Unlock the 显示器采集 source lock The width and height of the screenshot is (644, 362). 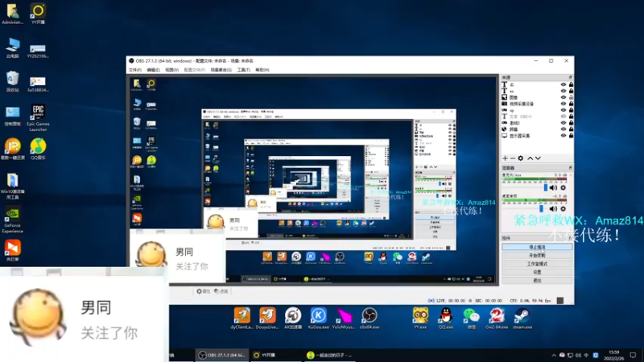coord(571,135)
